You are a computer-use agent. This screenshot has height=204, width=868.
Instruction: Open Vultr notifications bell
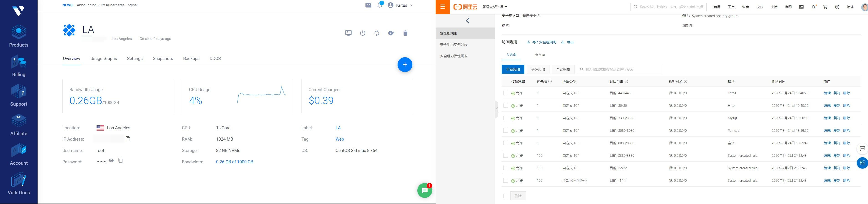click(380, 5)
